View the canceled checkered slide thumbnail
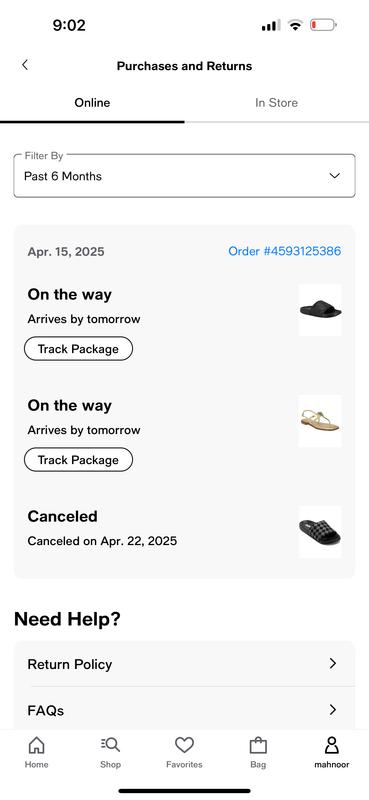 point(320,531)
